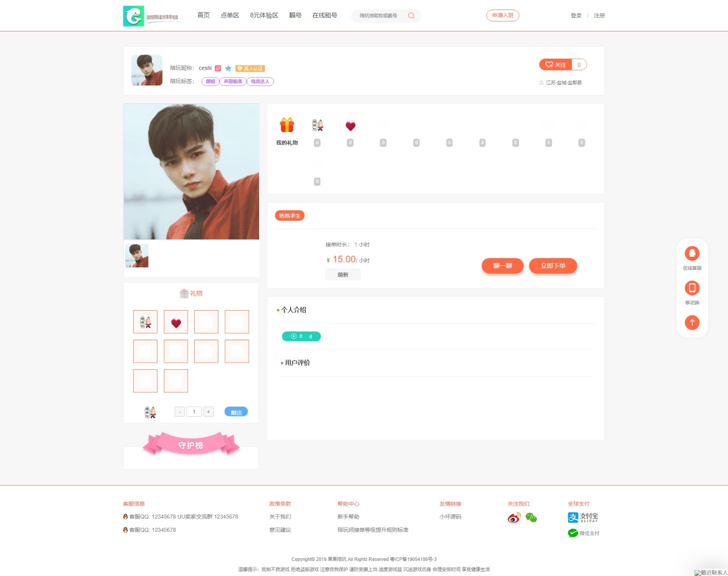Go to 在线租号 navigation item
The width and height of the screenshot is (728, 576).
pyautogui.click(x=325, y=15)
